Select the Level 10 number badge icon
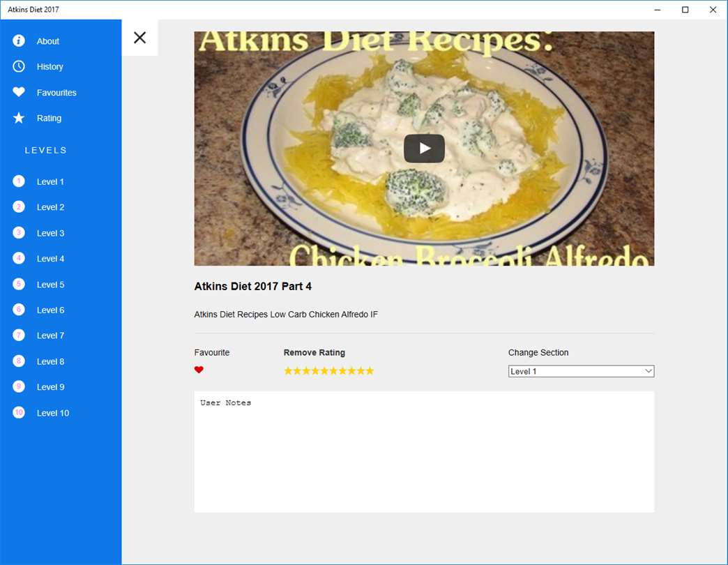Viewport: 728px width, 565px height. click(19, 413)
